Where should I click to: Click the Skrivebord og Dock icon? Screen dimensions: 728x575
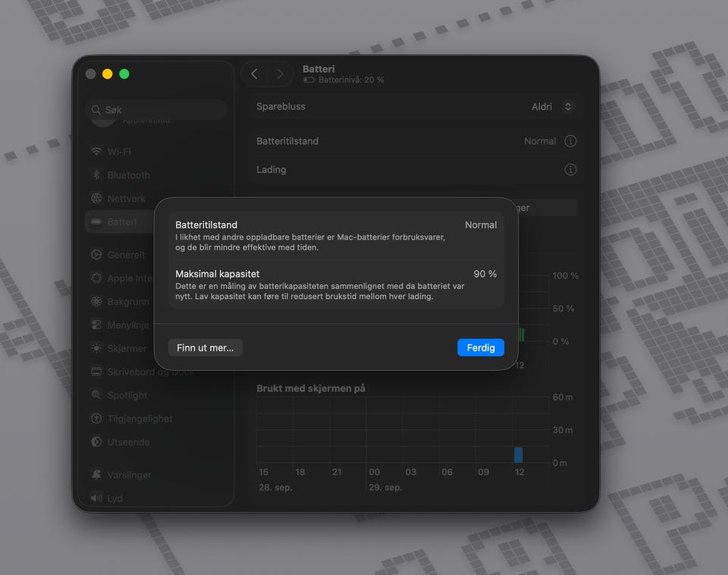(x=96, y=372)
